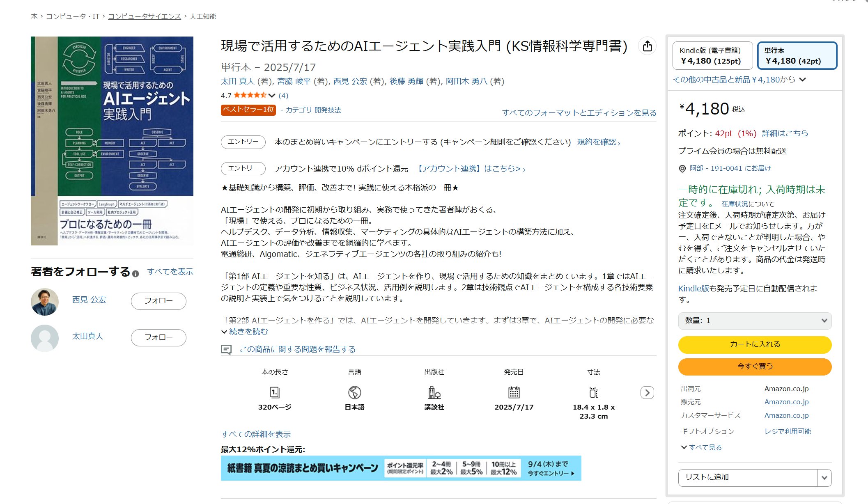Click the yellow カートに入れる button
868x504 pixels.
755,344
